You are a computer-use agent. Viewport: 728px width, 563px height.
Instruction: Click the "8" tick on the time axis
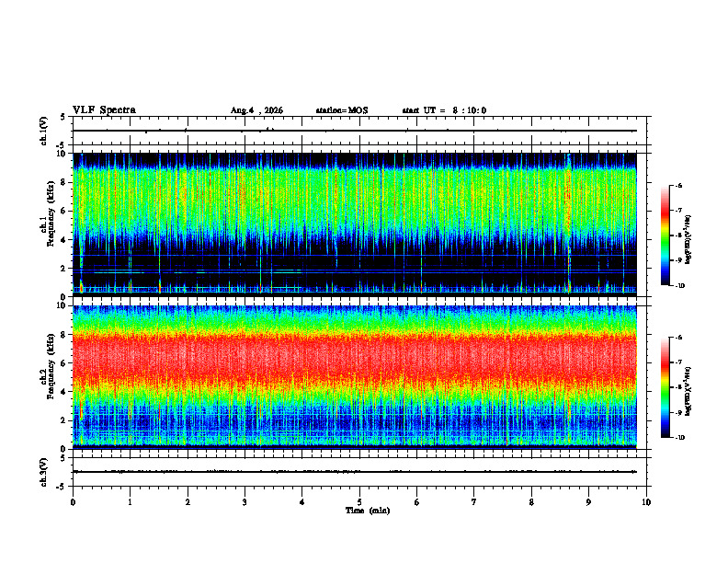tap(531, 502)
